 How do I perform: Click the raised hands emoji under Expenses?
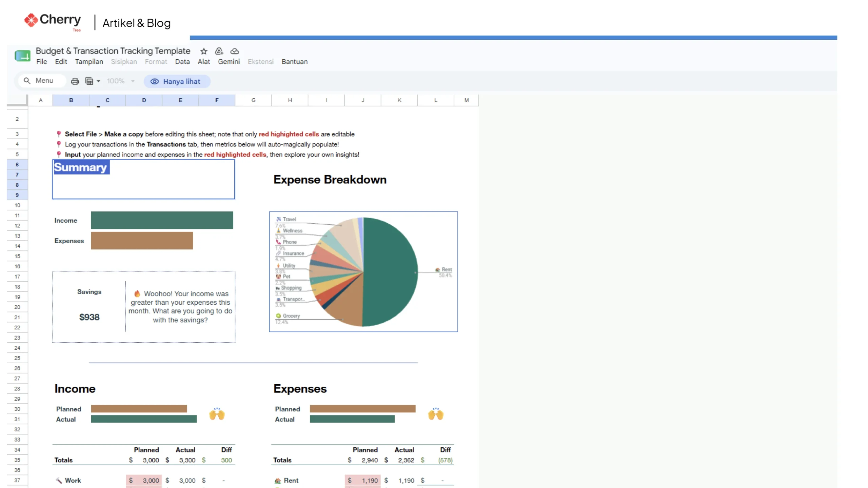[436, 414]
